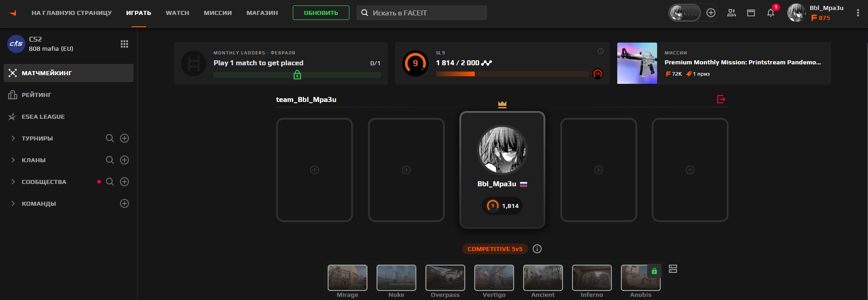Go to НА ГЛАВНУЮ СТРАНИЦУ
The image size is (868, 300).
coord(72,13)
